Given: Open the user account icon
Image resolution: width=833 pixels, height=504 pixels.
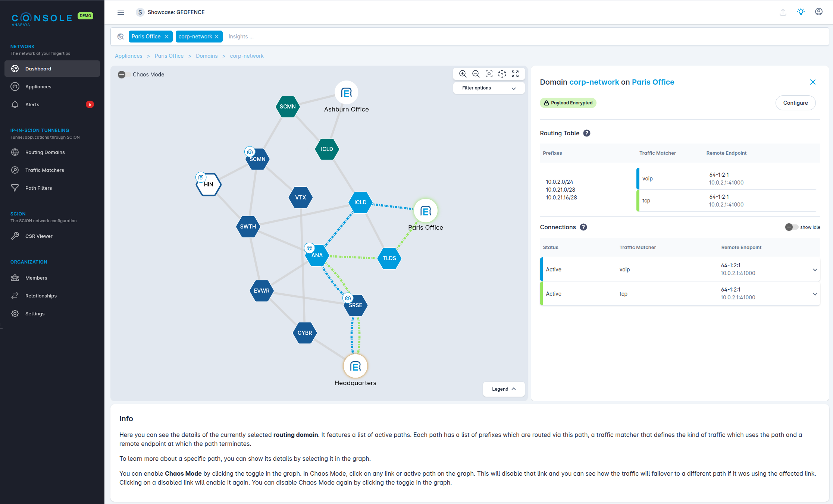Looking at the screenshot, I should 818,12.
